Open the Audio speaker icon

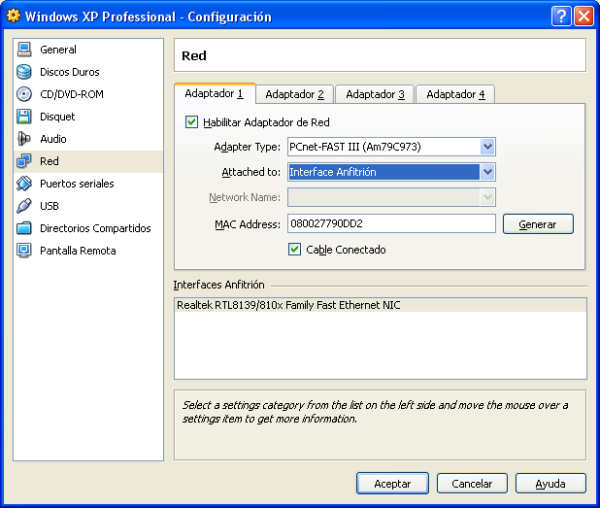(x=24, y=139)
